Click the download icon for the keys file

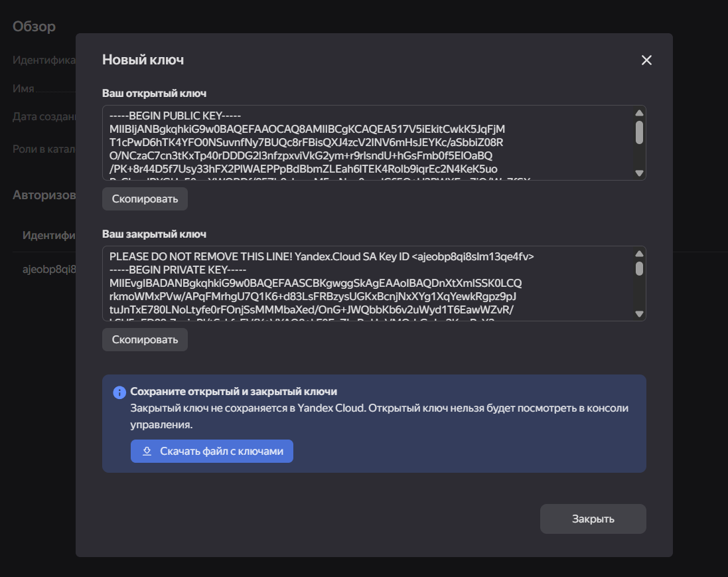[x=147, y=452]
